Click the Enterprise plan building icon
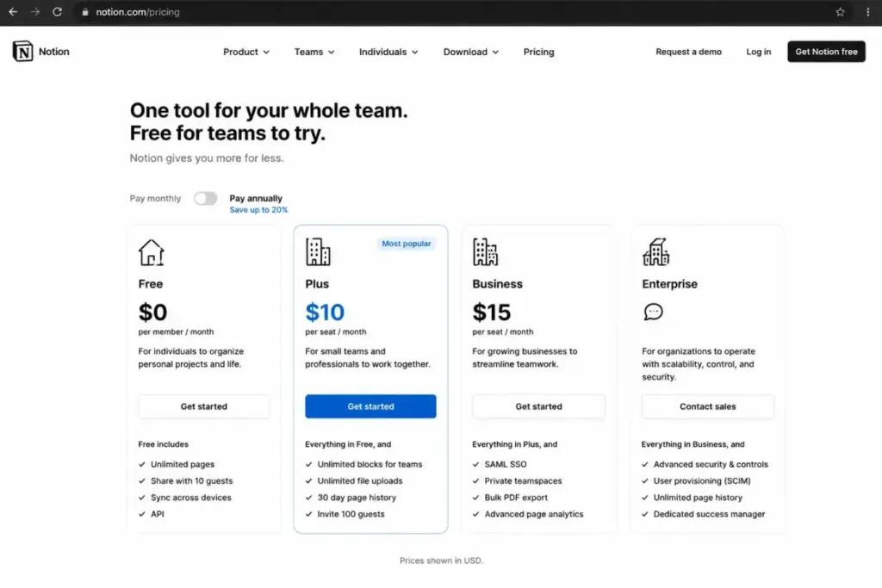882x588 pixels. (x=655, y=251)
